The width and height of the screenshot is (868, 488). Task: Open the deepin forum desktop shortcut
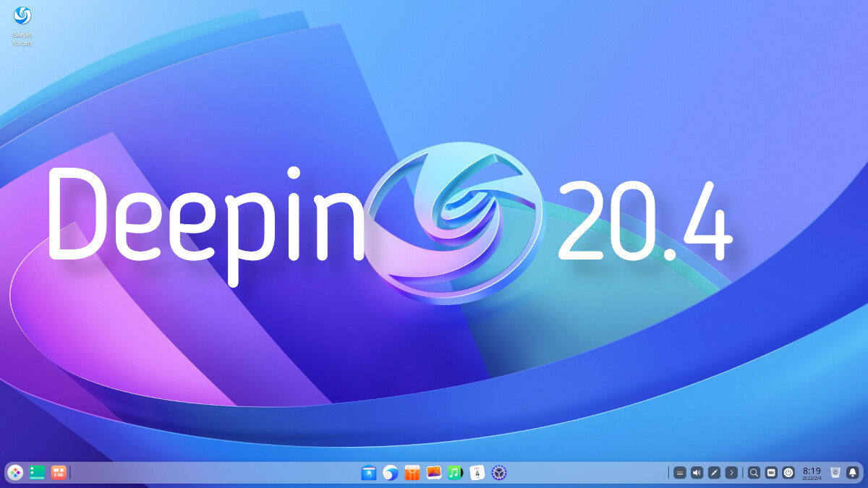coord(22,25)
